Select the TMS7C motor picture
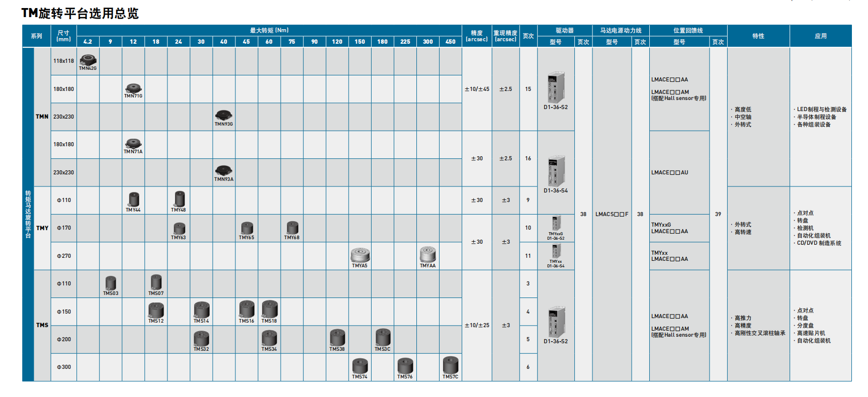Image resolution: width=868 pixels, height=397 pixels. pos(451,365)
